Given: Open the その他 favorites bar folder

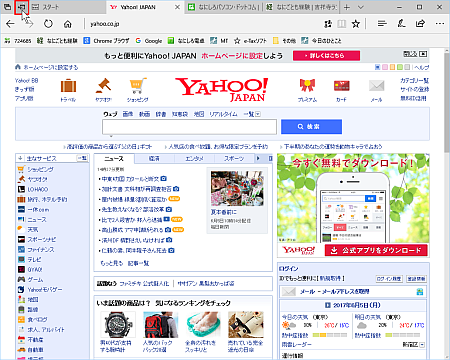Looking at the screenshot, I should 284,41.
